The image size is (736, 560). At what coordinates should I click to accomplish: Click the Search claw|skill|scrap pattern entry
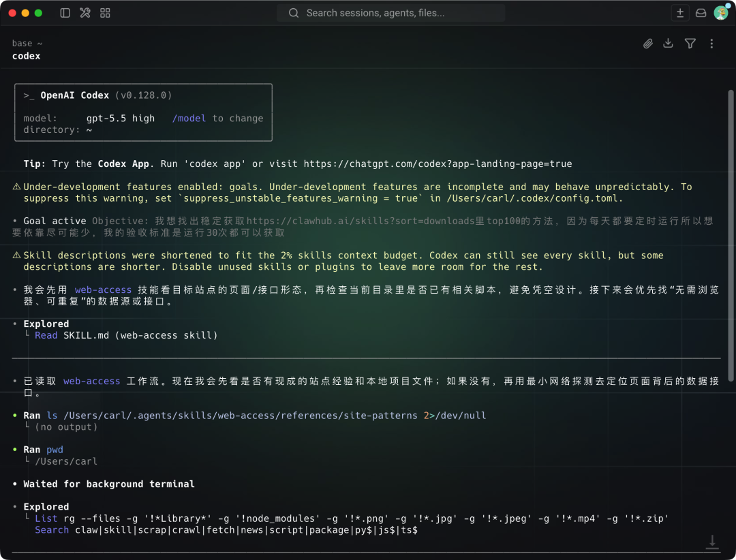pos(226,530)
